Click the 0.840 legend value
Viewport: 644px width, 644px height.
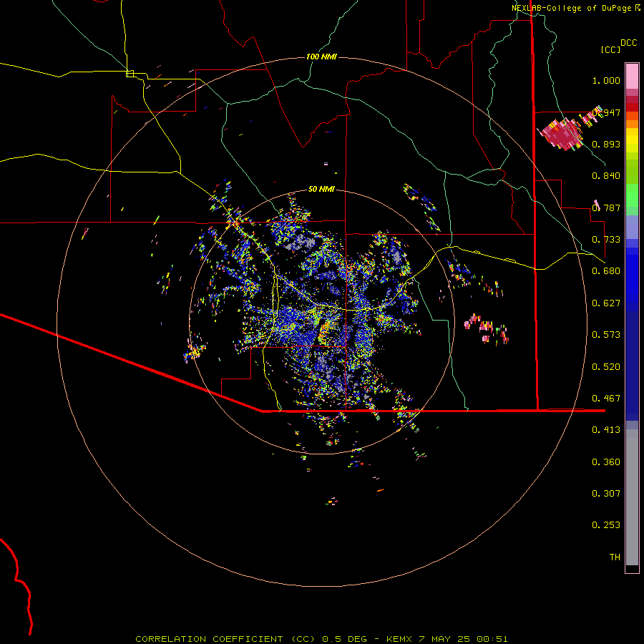(606, 176)
